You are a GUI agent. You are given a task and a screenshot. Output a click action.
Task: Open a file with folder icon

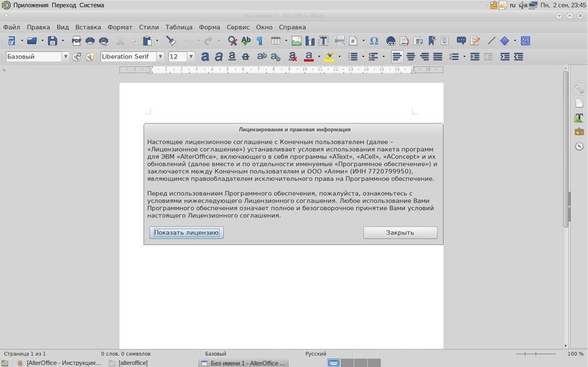(x=32, y=41)
